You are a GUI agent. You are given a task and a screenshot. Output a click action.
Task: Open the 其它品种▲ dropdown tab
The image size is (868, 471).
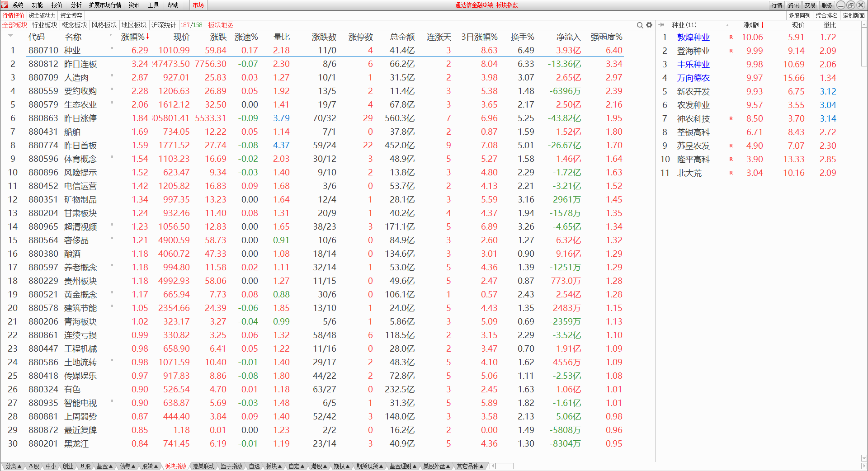(470, 466)
